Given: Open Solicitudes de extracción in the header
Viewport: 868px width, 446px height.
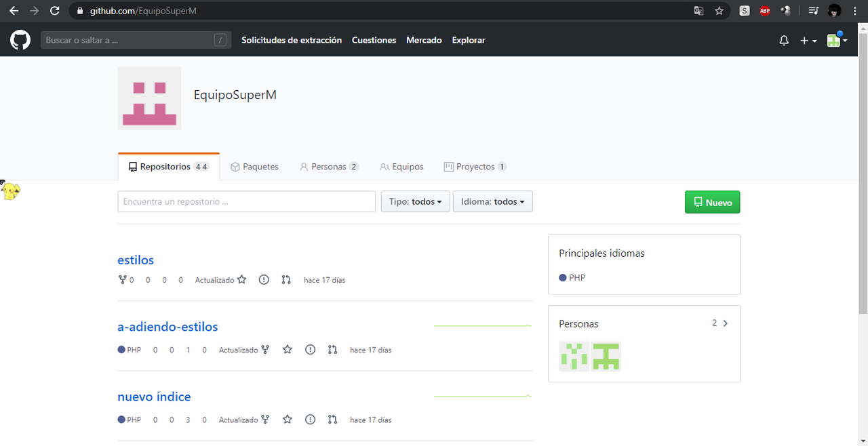Looking at the screenshot, I should pos(292,40).
